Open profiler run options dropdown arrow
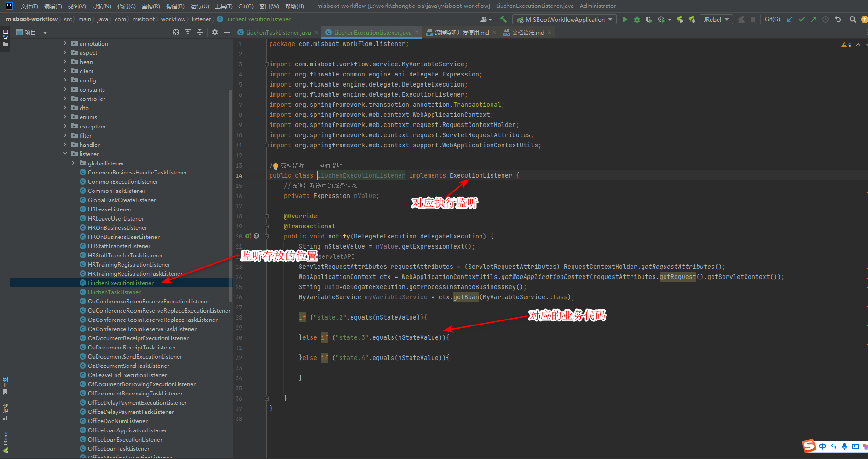Screen dimensions: 868x459 tap(670, 19)
